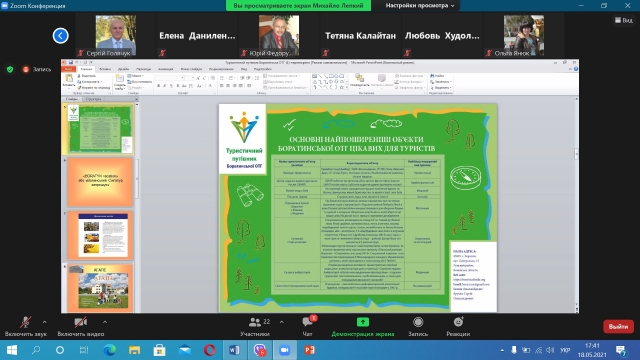Click the blue back arrow in participant strip
The height and width of the screenshot is (360, 640).
60,36
